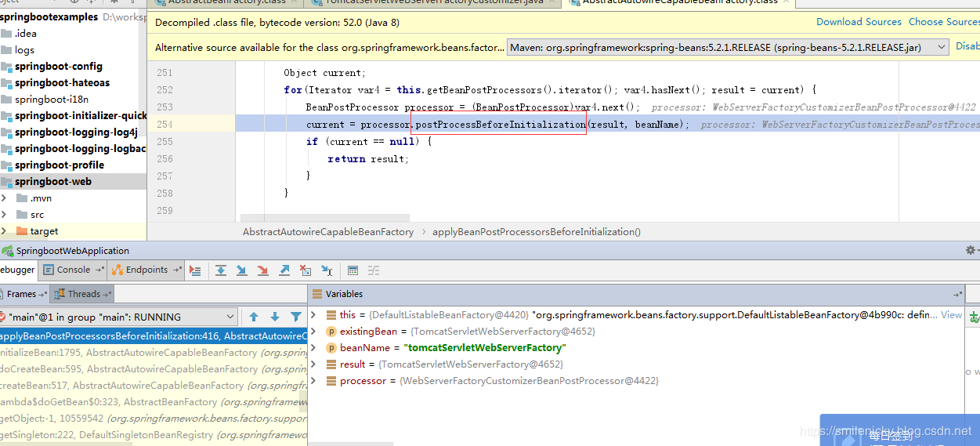Expand the target folder
The image size is (980, 446).
tap(5, 231)
